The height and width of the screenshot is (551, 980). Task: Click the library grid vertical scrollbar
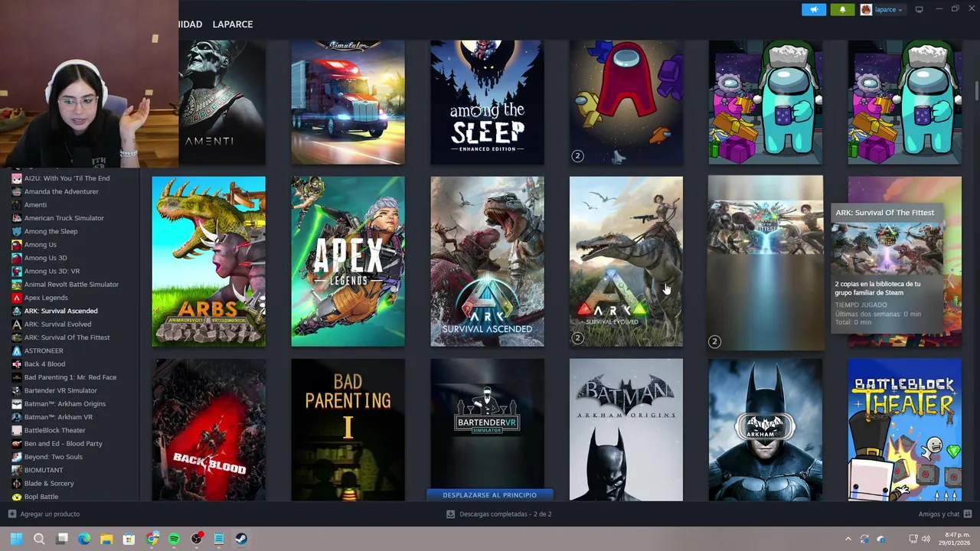pos(976,90)
